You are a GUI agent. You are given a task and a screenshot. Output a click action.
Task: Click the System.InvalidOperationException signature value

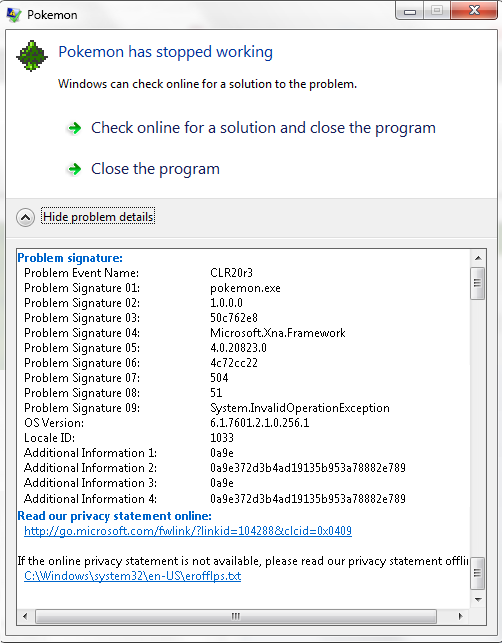pos(300,408)
